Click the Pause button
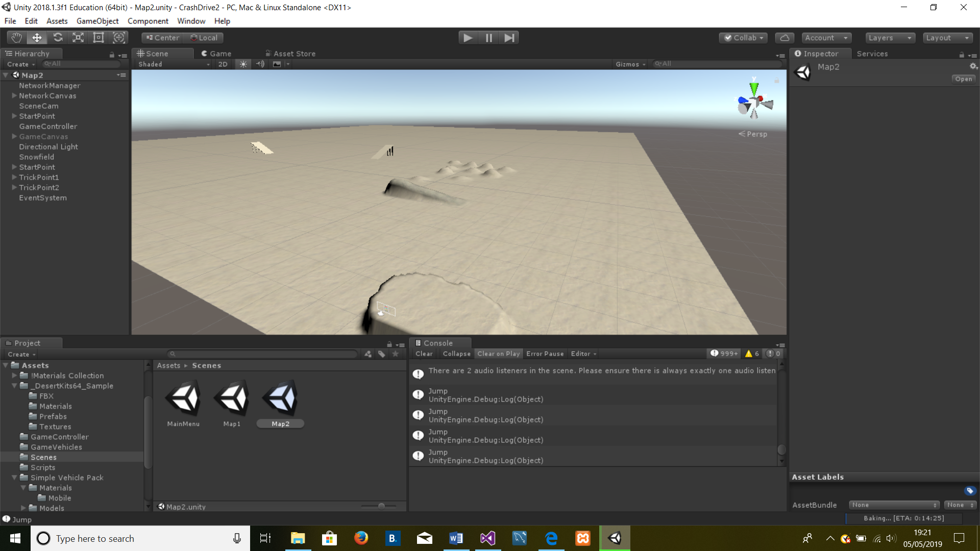 (x=488, y=37)
